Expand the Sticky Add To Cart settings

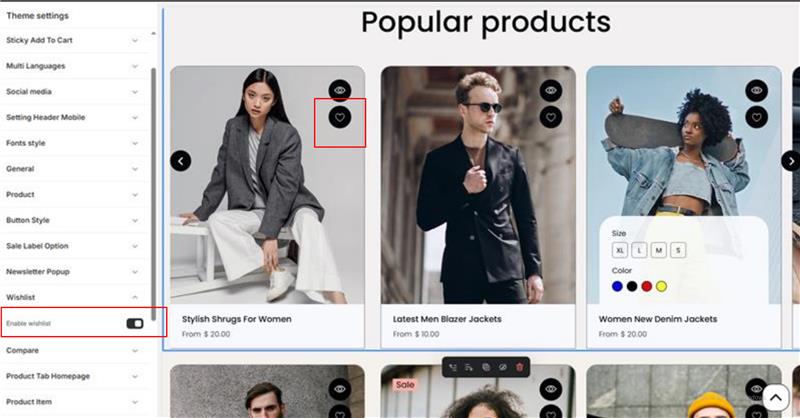click(x=74, y=40)
